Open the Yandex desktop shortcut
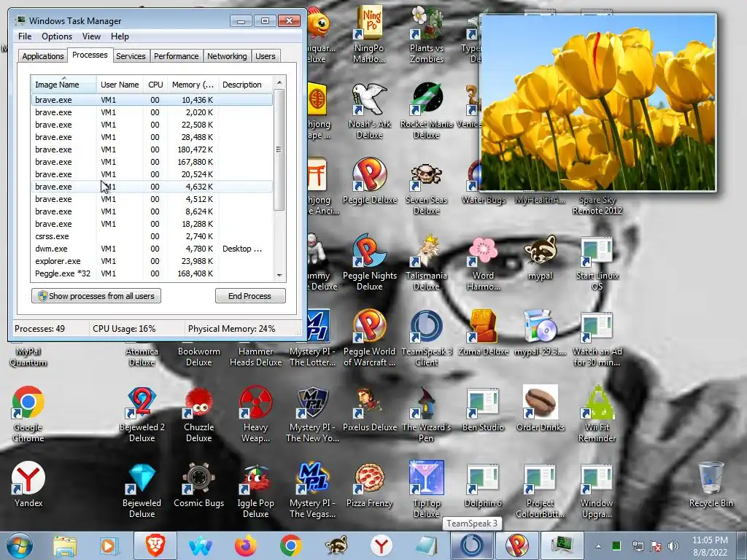This screenshot has height=560, width=747. coord(28,484)
